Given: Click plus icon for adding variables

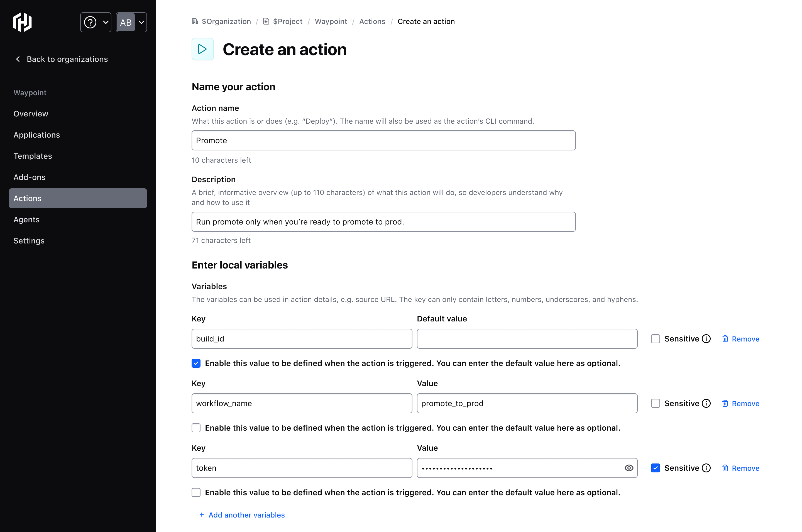Looking at the screenshot, I should (x=201, y=515).
